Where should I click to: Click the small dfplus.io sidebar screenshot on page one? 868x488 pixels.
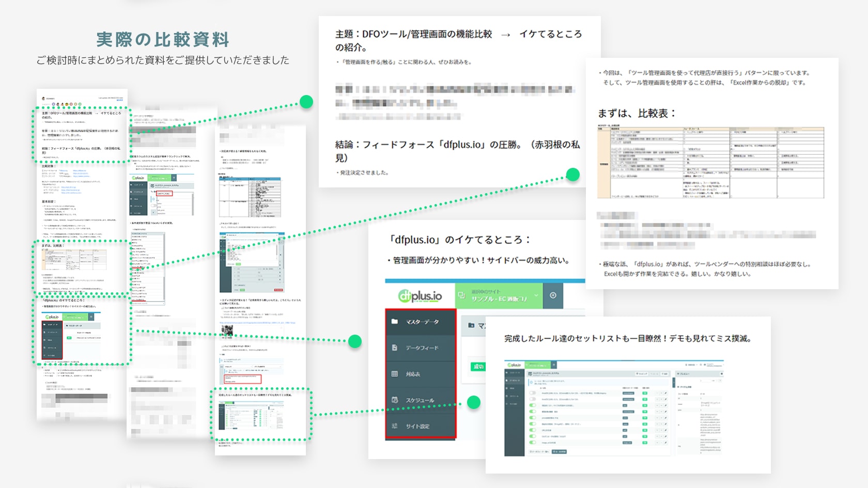pyautogui.click(x=71, y=336)
